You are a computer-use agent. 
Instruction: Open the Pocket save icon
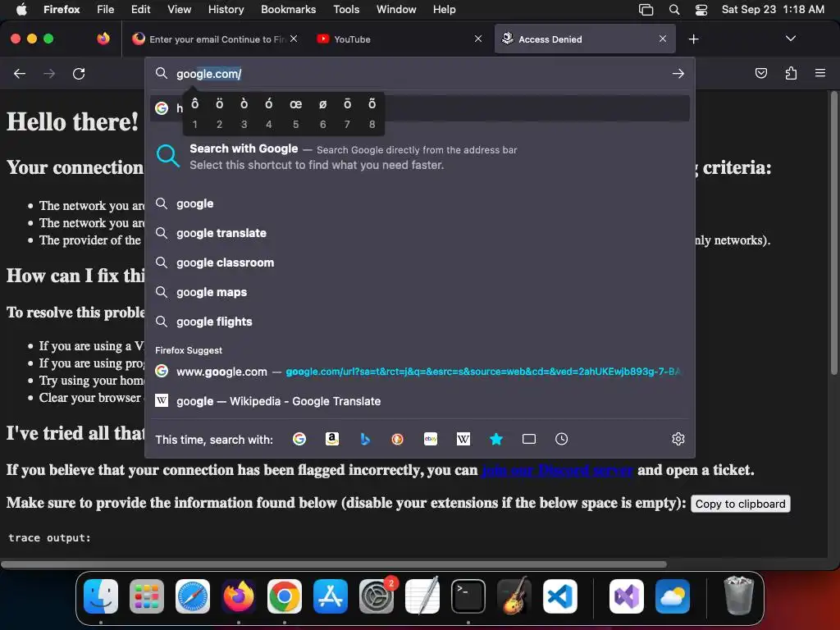760,73
